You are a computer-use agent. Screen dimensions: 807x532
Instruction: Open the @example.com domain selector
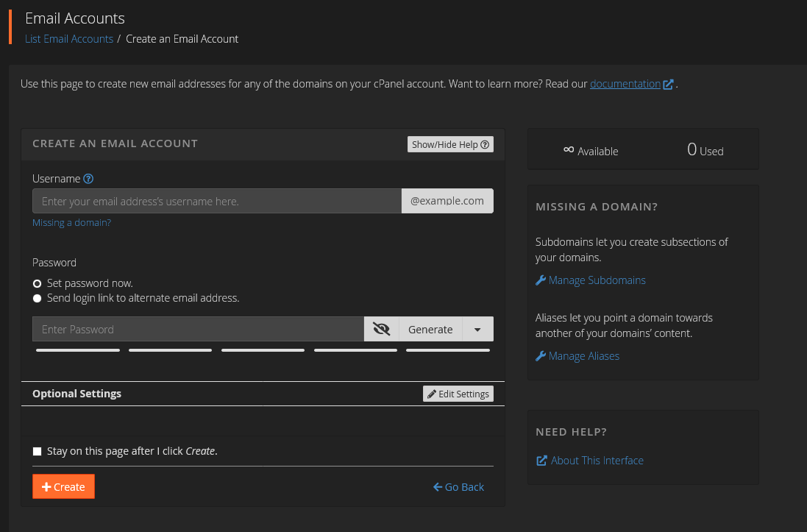click(447, 200)
